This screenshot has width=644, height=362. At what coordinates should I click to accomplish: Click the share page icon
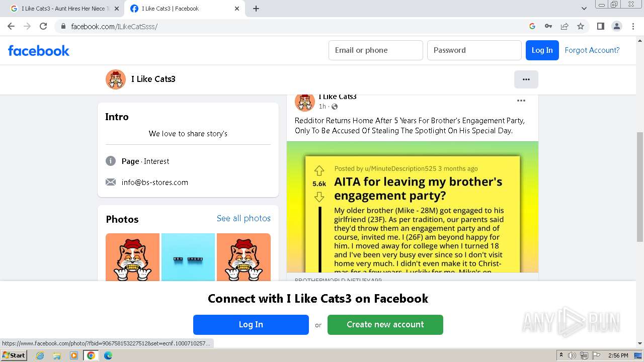tap(565, 26)
